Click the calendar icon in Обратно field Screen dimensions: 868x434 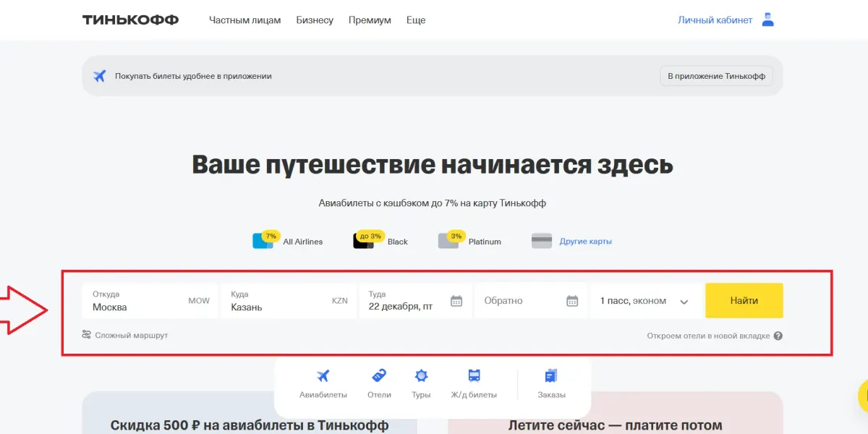(x=572, y=301)
